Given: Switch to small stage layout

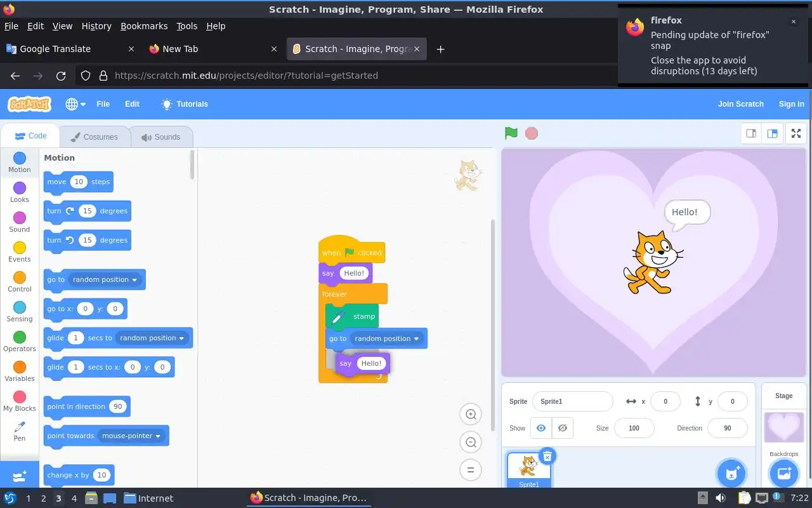Looking at the screenshot, I should click(x=751, y=133).
